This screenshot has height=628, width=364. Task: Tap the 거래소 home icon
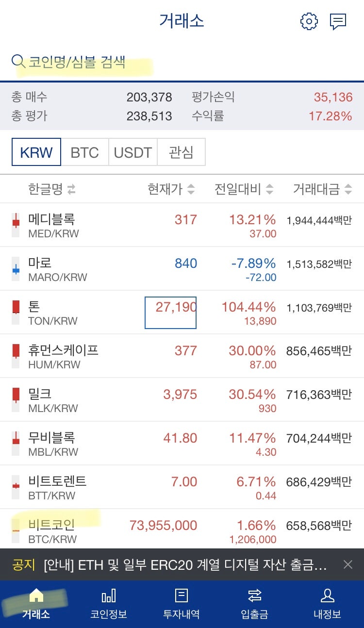pyautogui.click(x=36, y=595)
